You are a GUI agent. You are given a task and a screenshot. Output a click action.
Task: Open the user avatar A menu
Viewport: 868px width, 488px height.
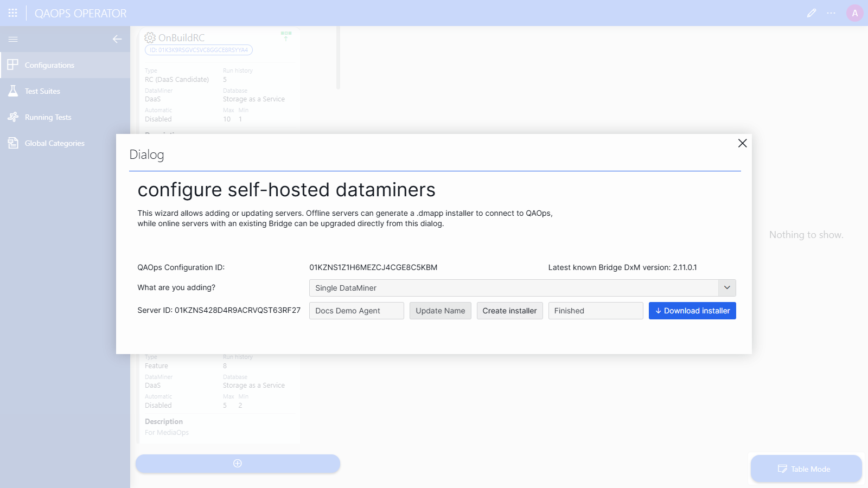coord(854,13)
